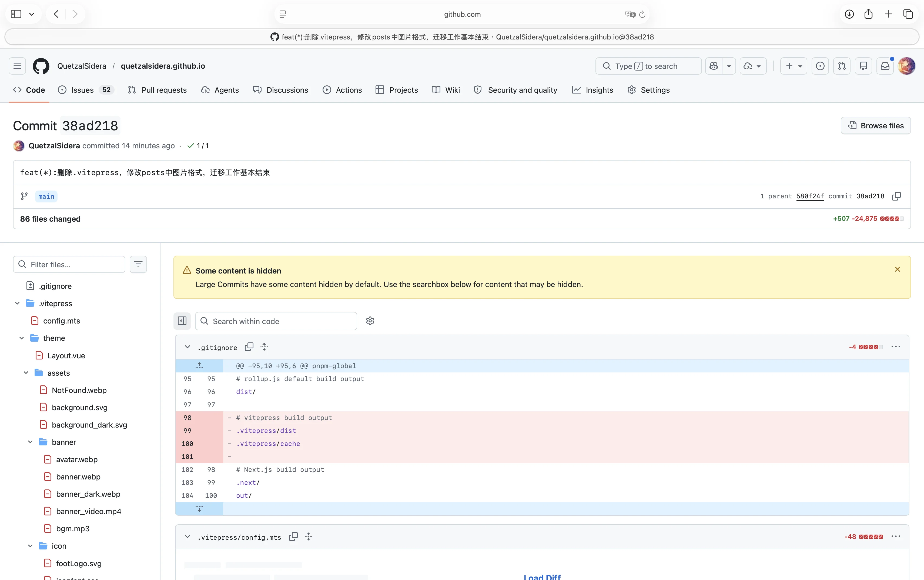Open Safari share icon
This screenshot has height=580, width=924.
(868, 14)
